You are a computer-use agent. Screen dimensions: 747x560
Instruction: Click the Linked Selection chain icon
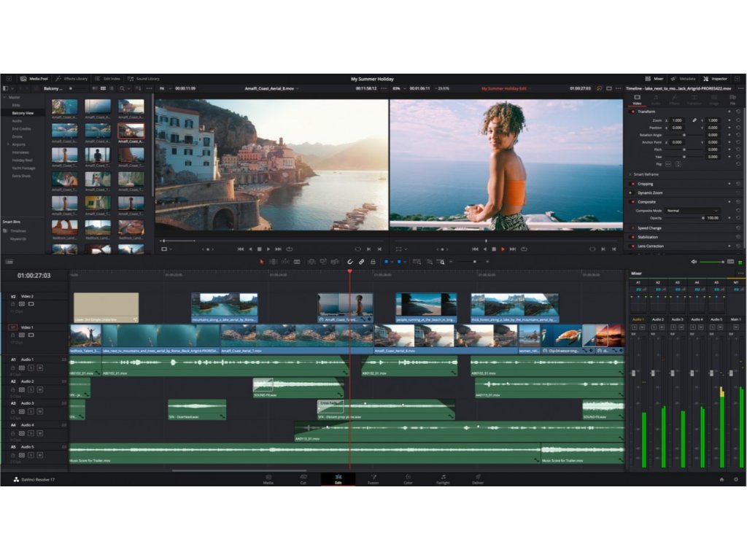pos(361,261)
